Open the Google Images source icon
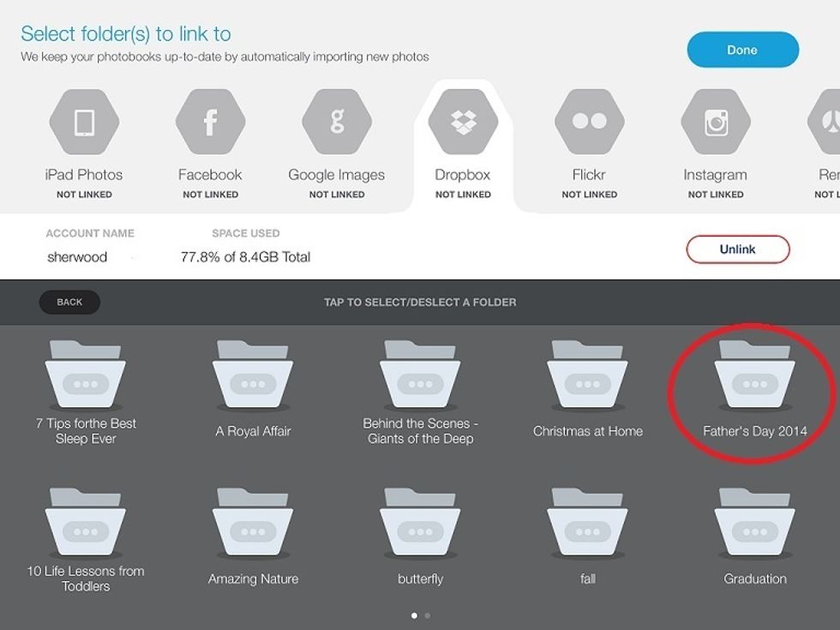 click(337, 123)
